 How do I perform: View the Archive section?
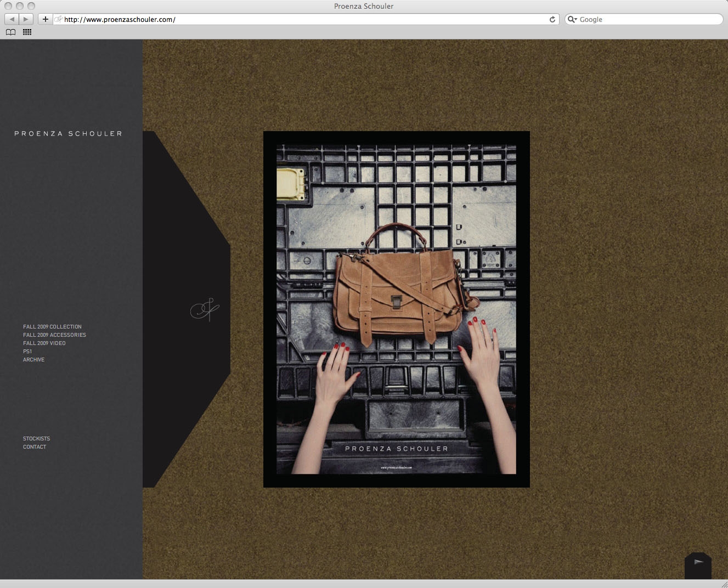tap(33, 359)
